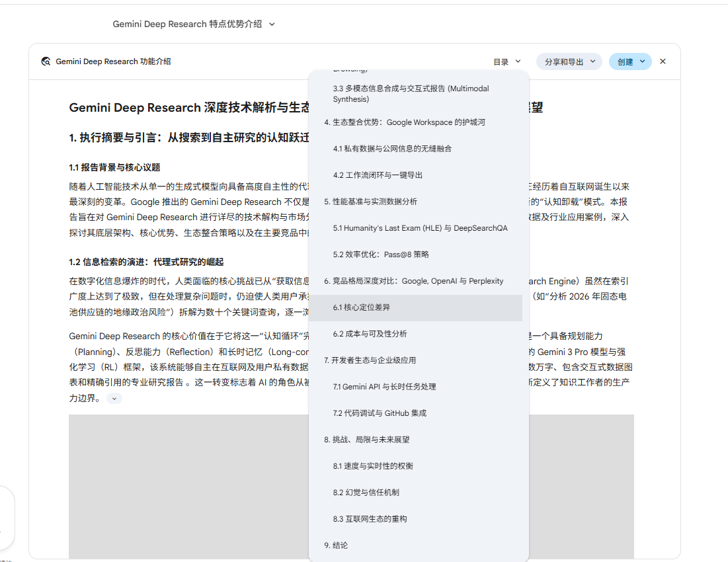Select 8.2 幻觉与信任机制
Viewport: 728px width, 562px height.
(415, 493)
